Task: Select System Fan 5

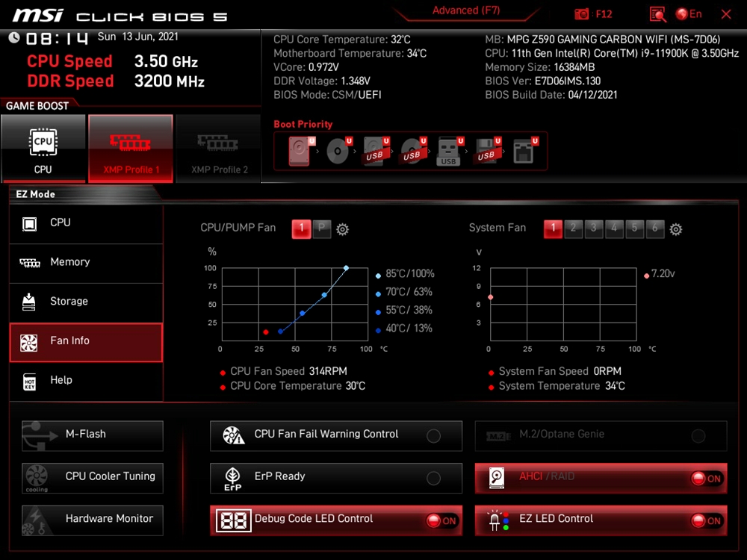Action: (634, 228)
